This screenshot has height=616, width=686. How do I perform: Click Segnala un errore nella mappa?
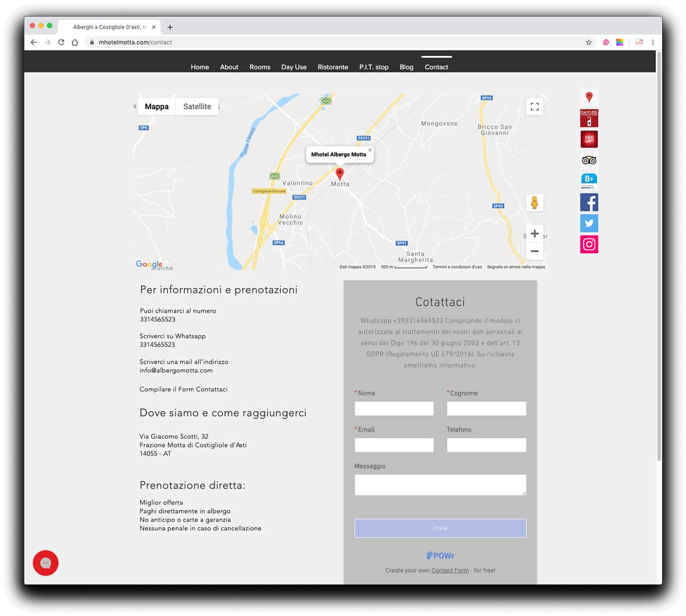[x=516, y=267]
